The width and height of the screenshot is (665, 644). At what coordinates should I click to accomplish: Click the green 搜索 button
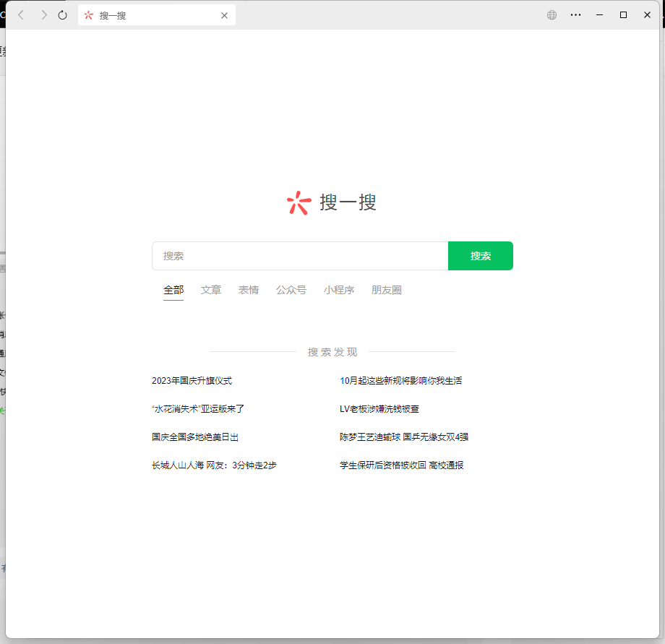[x=481, y=256]
